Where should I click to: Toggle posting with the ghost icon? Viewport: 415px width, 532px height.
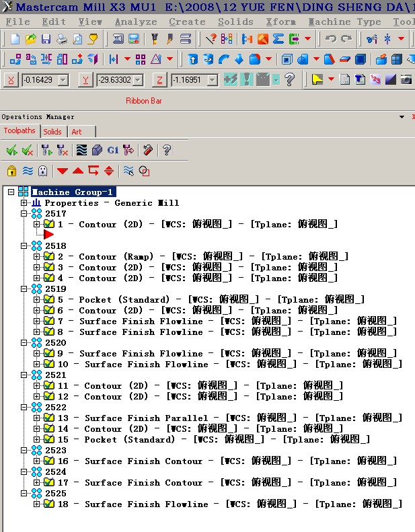tap(43, 171)
